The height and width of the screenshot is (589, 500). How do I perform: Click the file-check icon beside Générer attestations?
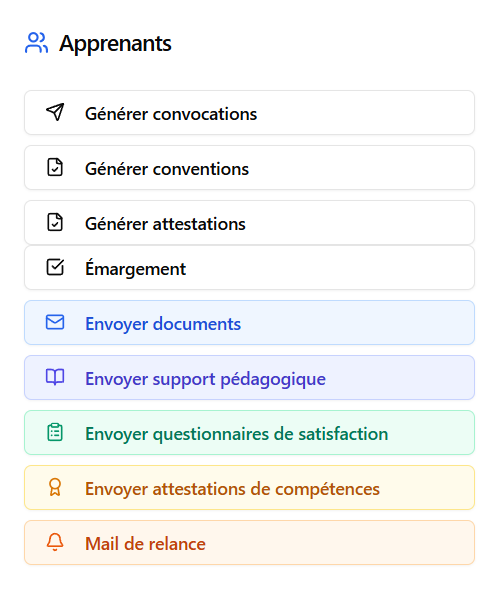[55, 222]
